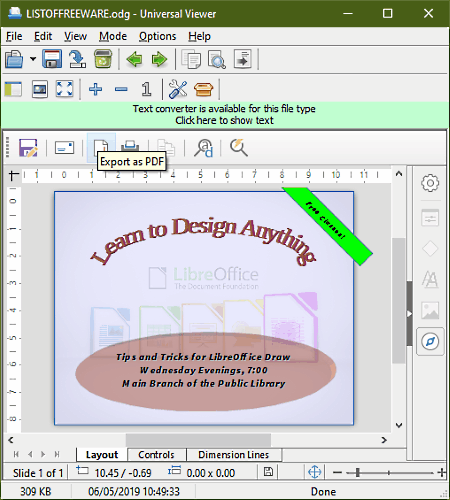Save file using the floppy disk icon

click(52, 59)
